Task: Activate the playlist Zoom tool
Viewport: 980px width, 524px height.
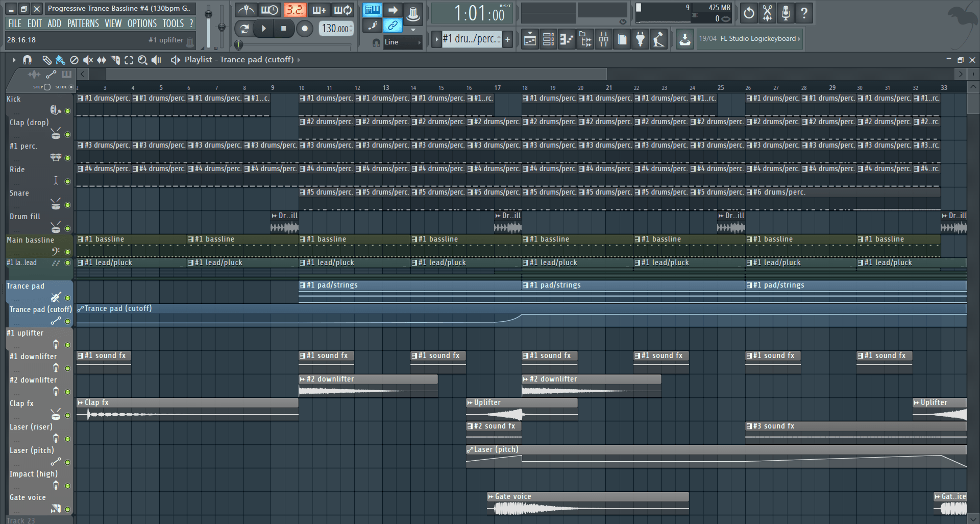Action: point(142,60)
